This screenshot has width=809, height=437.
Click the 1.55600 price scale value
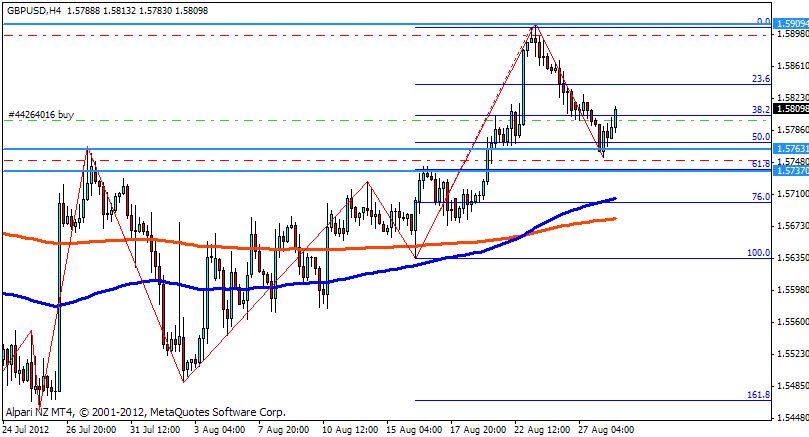[x=793, y=321]
